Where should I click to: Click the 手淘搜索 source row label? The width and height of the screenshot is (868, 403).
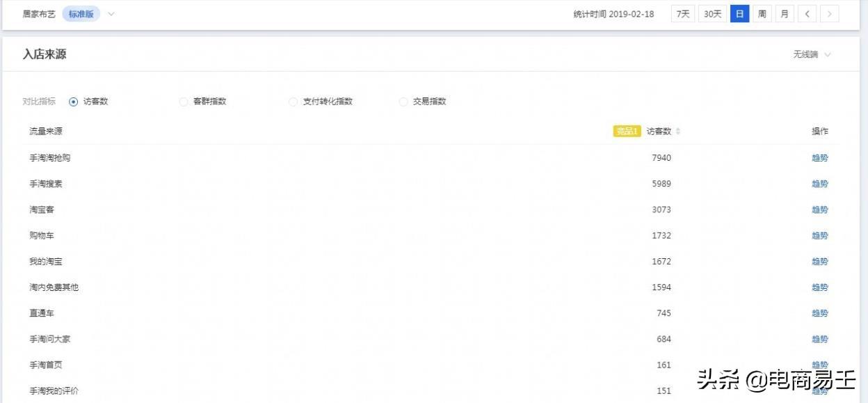(x=46, y=184)
